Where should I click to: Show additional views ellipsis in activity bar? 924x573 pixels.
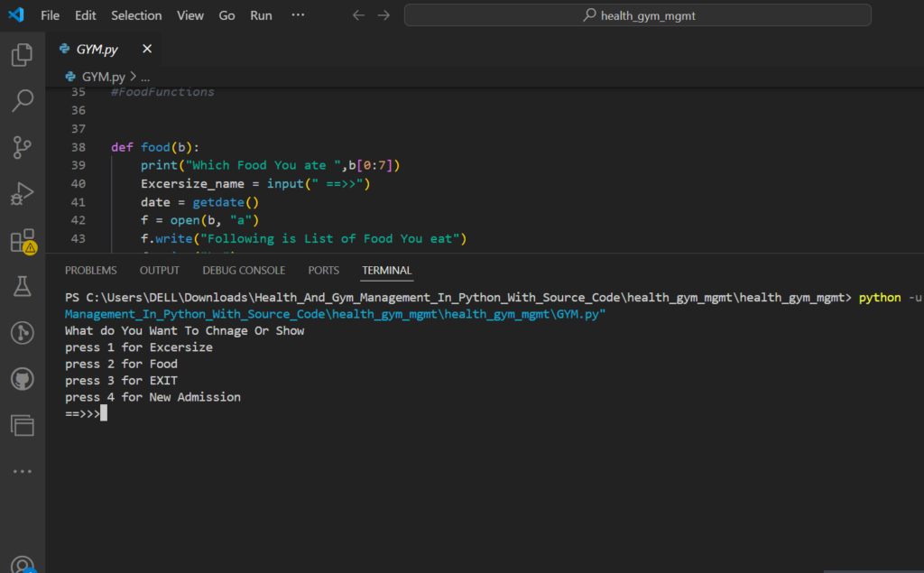tap(23, 472)
